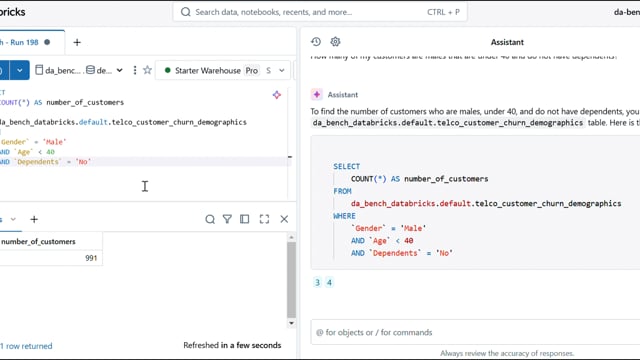
Task: Select the result cell with 991
Action: coord(51,258)
